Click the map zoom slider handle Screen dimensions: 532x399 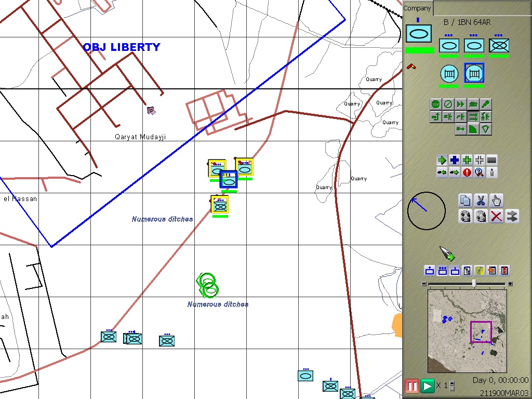474,283
